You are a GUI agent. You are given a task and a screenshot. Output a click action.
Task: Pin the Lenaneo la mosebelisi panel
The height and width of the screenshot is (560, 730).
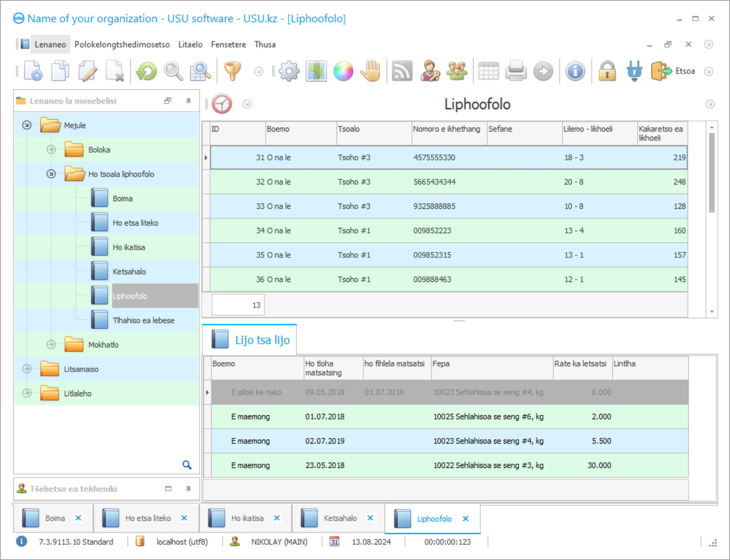[188, 101]
